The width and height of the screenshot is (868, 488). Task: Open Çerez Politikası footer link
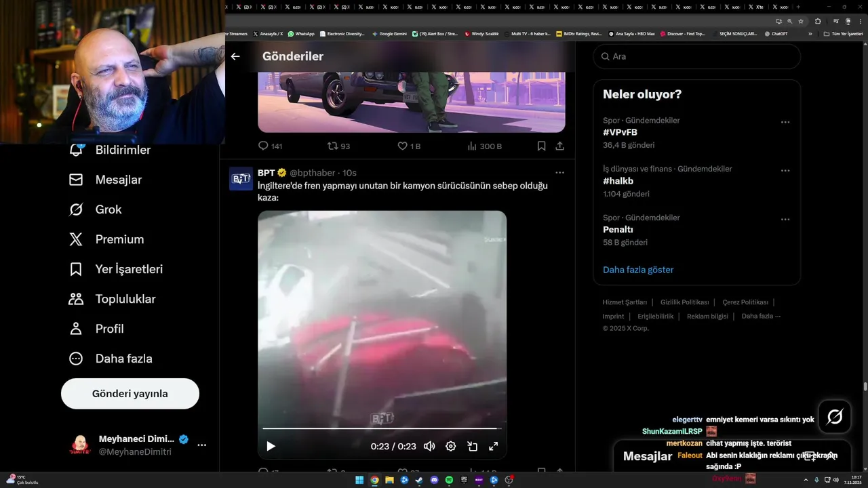coord(745,302)
